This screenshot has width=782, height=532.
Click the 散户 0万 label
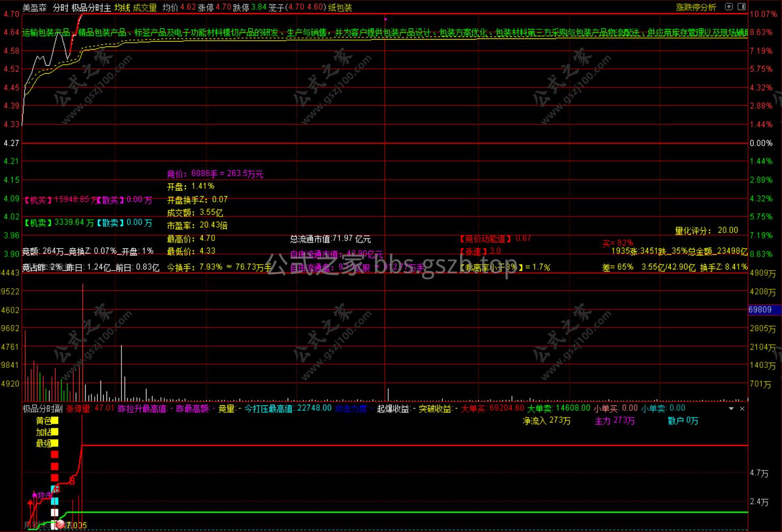683,421
